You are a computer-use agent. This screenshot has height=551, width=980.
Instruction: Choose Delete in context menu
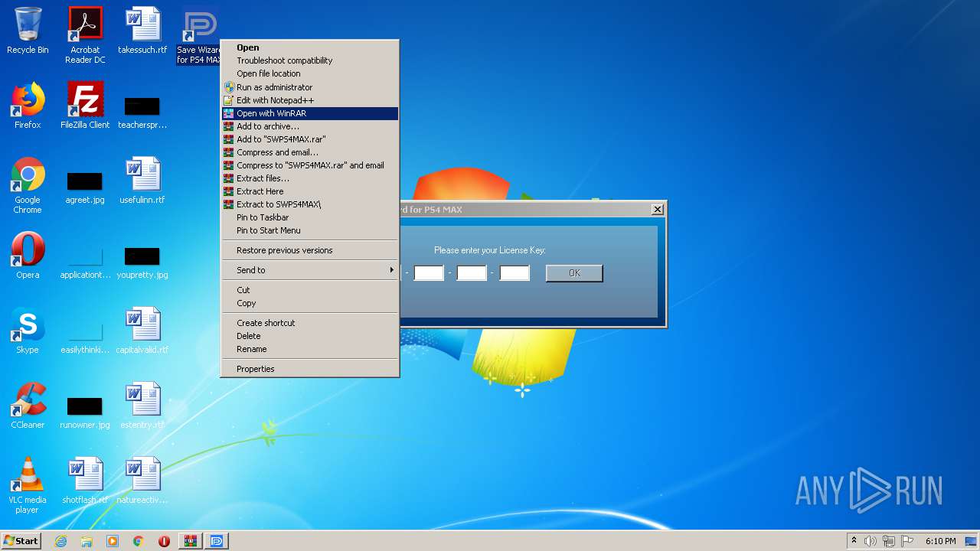309,336
